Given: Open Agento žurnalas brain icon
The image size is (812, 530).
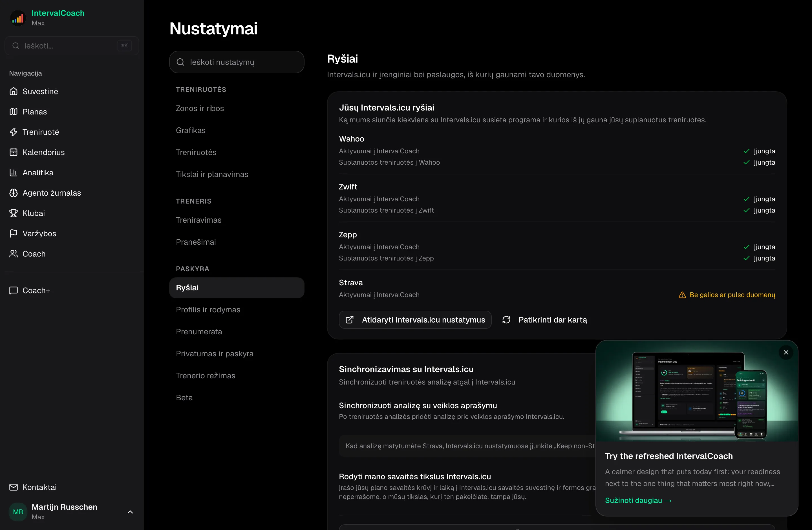Looking at the screenshot, I should tap(14, 193).
